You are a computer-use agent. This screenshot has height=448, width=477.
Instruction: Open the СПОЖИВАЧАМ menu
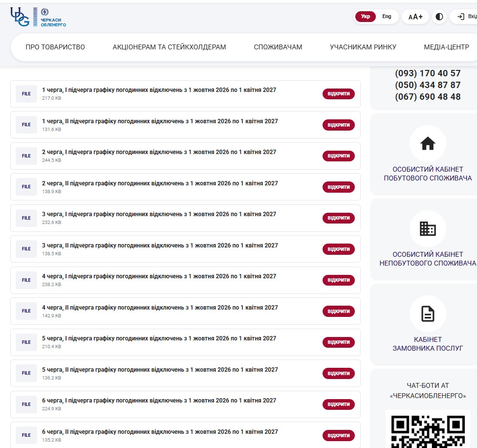coord(278,47)
